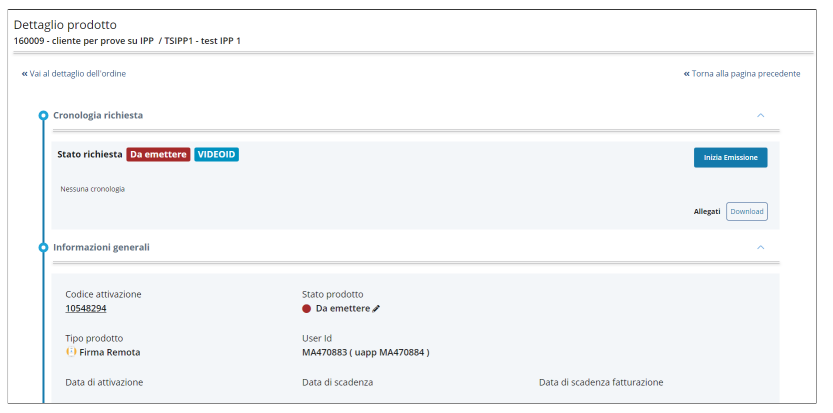Go to Vai al dettaglio dell'ordine

coord(78,74)
